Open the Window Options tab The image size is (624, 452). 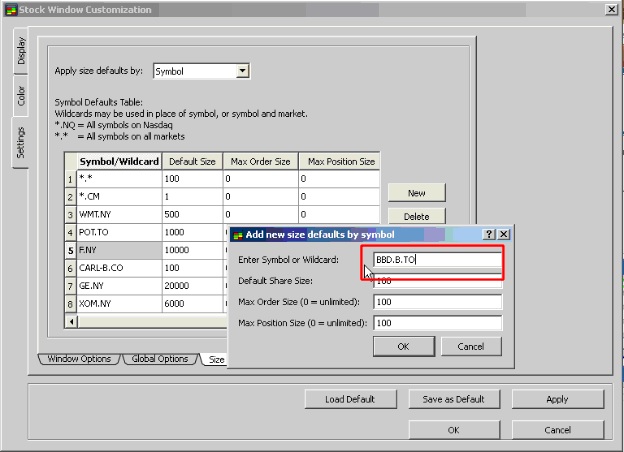82,358
